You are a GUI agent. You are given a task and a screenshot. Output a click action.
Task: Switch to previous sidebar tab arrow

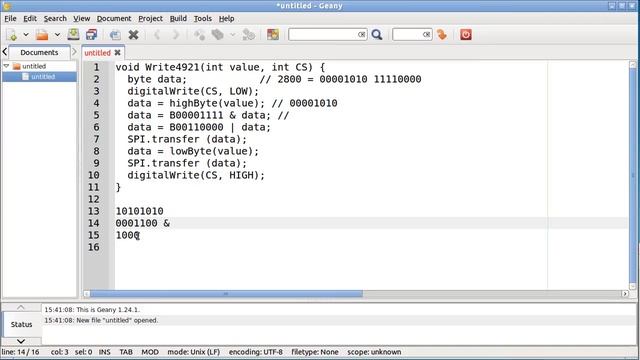(x=4, y=52)
